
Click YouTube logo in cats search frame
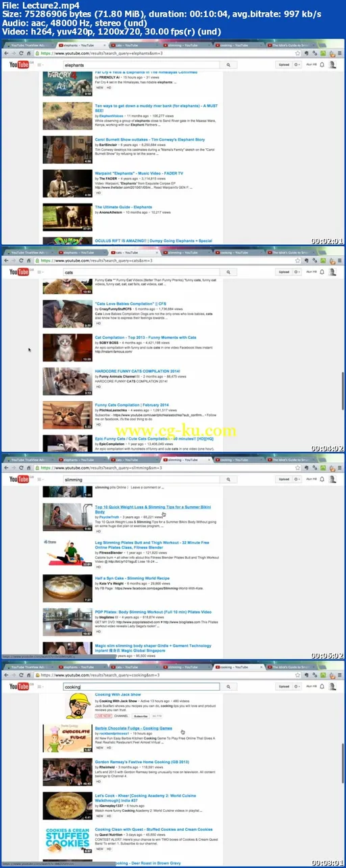click(18, 272)
